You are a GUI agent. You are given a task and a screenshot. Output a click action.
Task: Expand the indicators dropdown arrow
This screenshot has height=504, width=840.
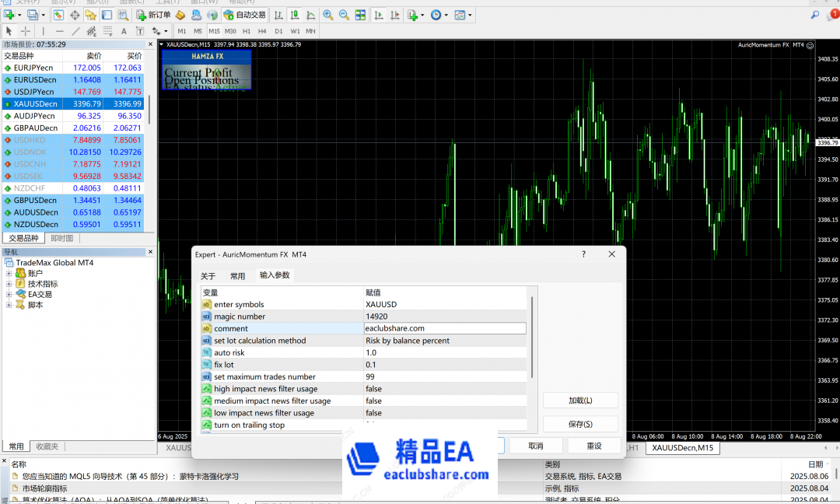coord(422,15)
